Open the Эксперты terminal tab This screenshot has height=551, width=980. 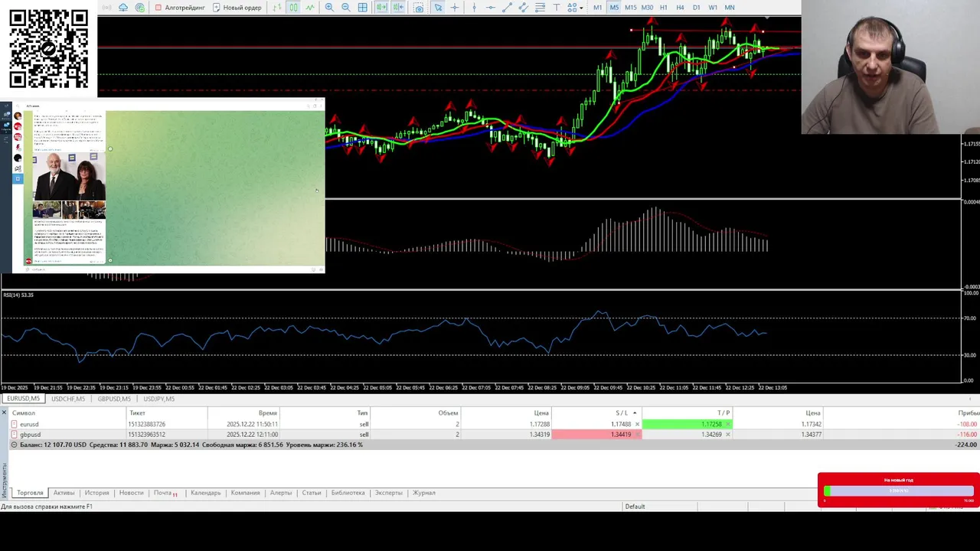388,493
